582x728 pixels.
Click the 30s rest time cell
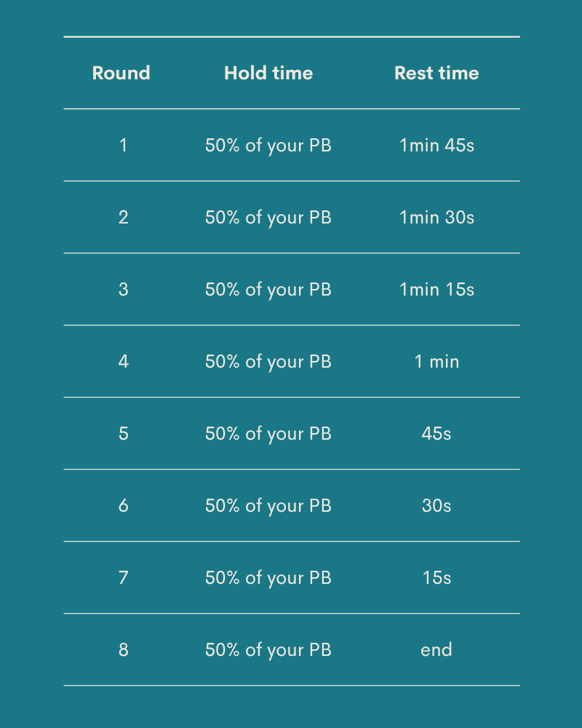pos(436,505)
